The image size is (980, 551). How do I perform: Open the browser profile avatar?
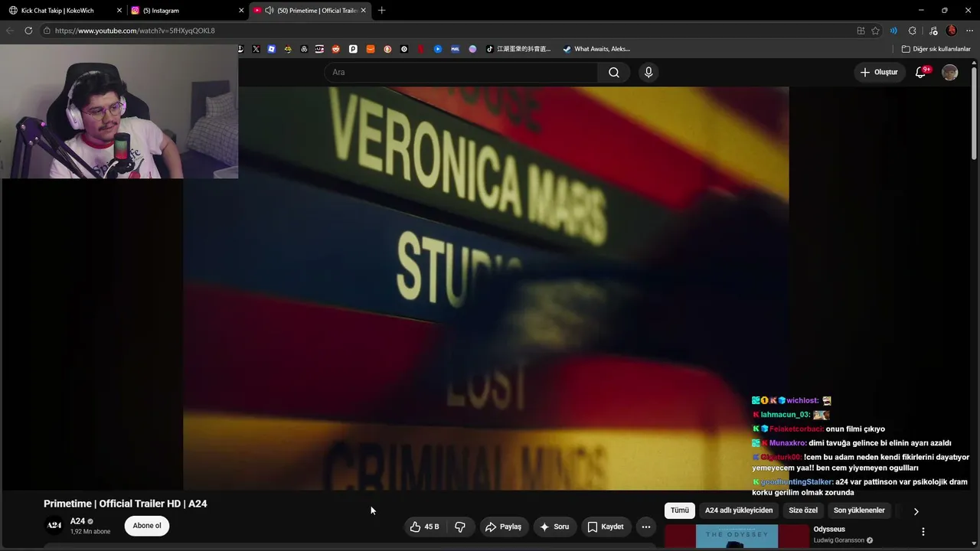[952, 31]
